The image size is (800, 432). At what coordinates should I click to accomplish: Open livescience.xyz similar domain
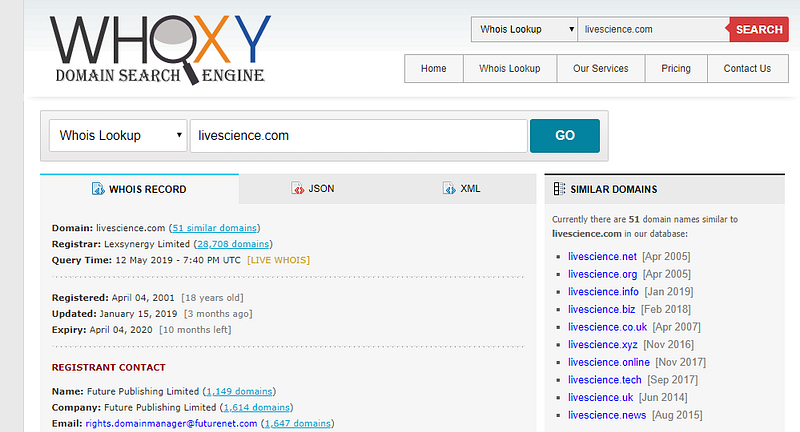[603, 345]
